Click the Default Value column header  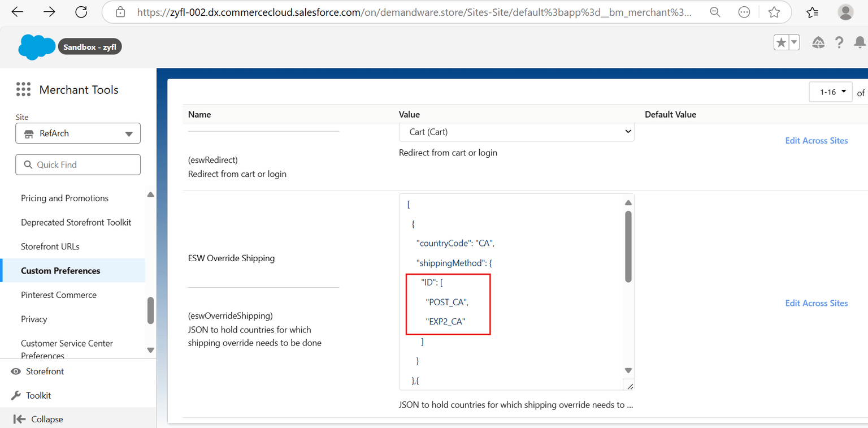[670, 114]
